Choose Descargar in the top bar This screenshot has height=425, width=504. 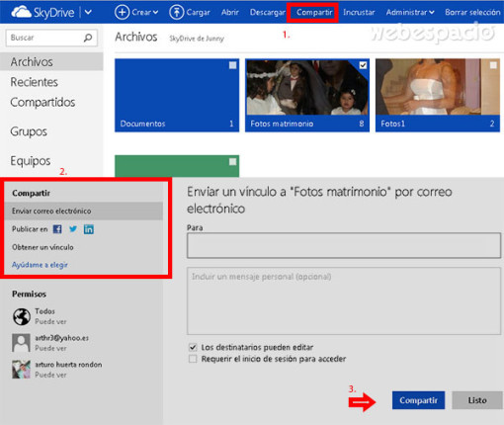[268, 13]
